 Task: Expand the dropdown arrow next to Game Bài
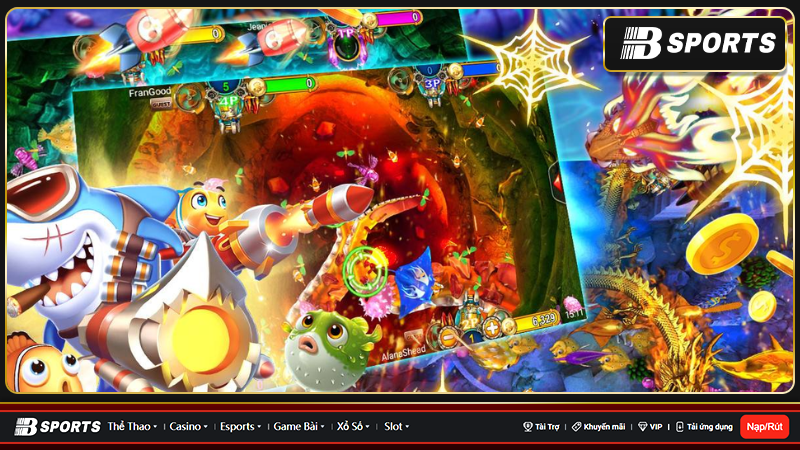(322, 427)
